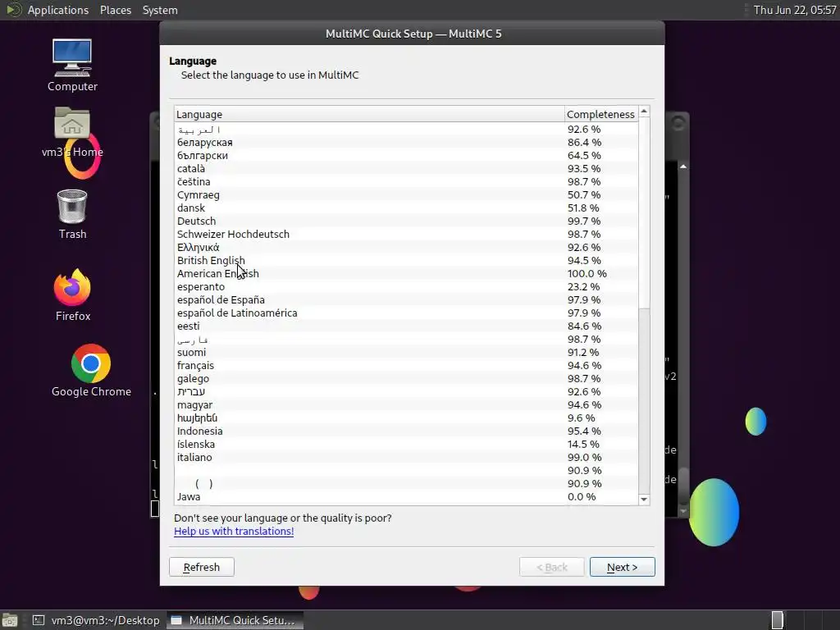Select the Jawa language row
This screenshot has width=840, height=630.
406,496
